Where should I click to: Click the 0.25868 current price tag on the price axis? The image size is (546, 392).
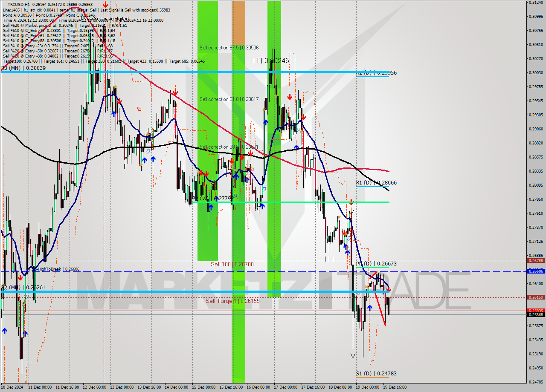coord(536,314)
